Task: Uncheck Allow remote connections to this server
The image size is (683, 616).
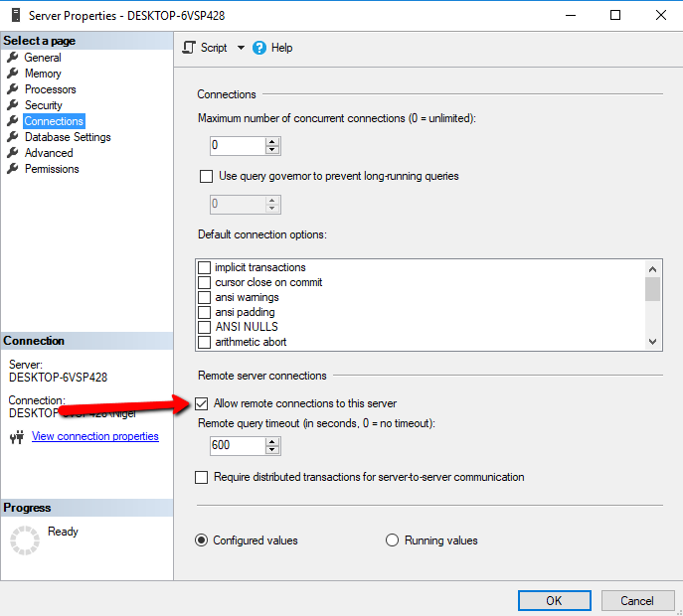Action: coord(203,403)
